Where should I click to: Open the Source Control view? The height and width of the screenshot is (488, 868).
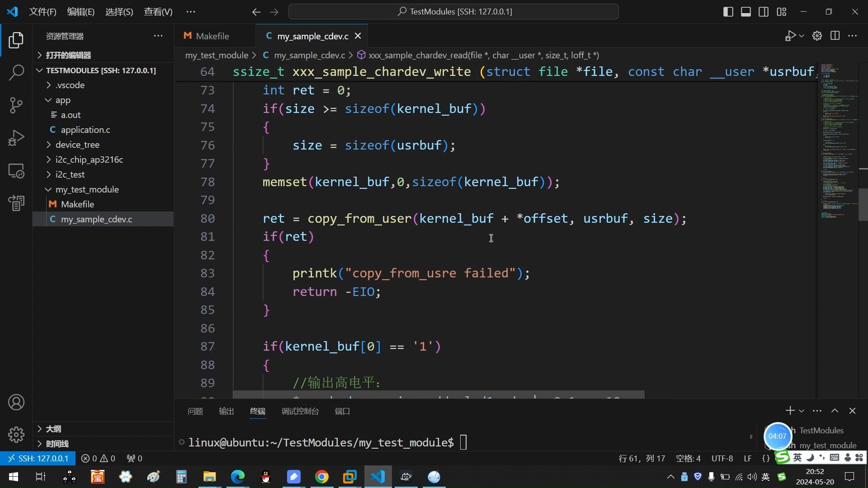[x=16, y=105]
